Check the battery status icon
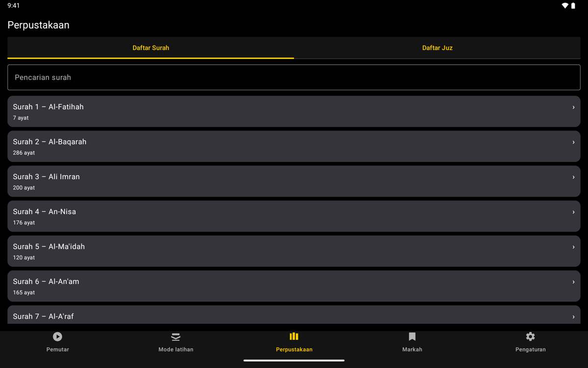This screenshot has width=588, height=368. tap(573, 6)
